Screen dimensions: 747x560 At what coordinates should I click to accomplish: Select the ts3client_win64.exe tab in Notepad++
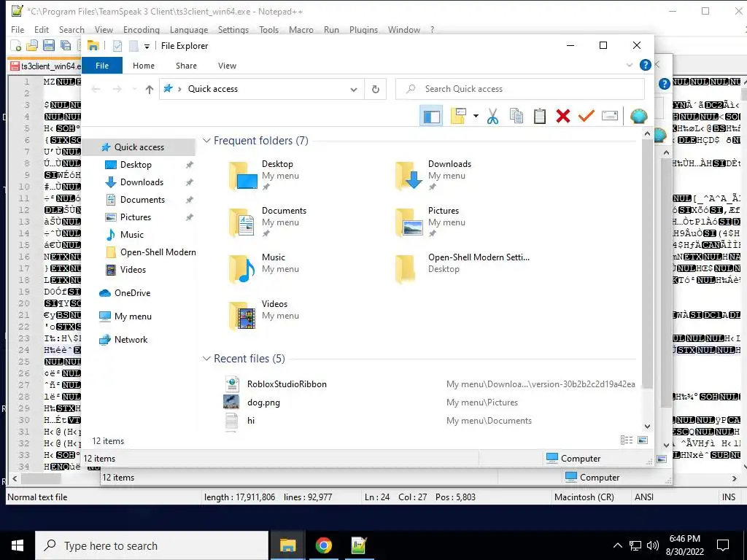[x=44, y=66]
